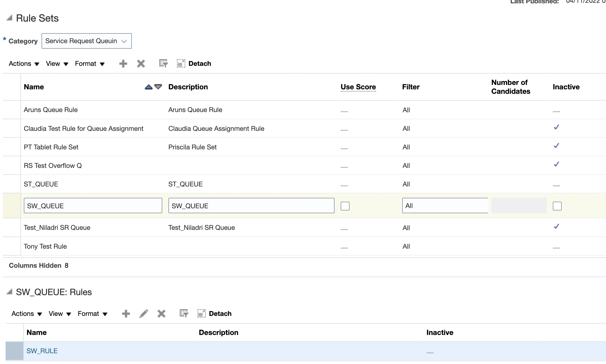The width and height of the screenshot is (606, 364).
Task: Edit SW_QUEUE rule with pencil icon
Action: (x=143, y=314)
